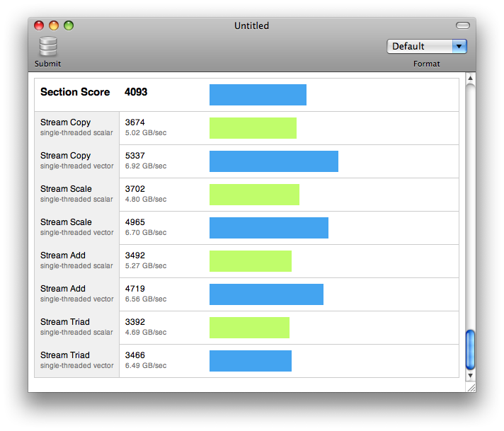The width and height of the screenshot is (504, 431).
Task: Click the score value 3466
Action: pos(135,355)
